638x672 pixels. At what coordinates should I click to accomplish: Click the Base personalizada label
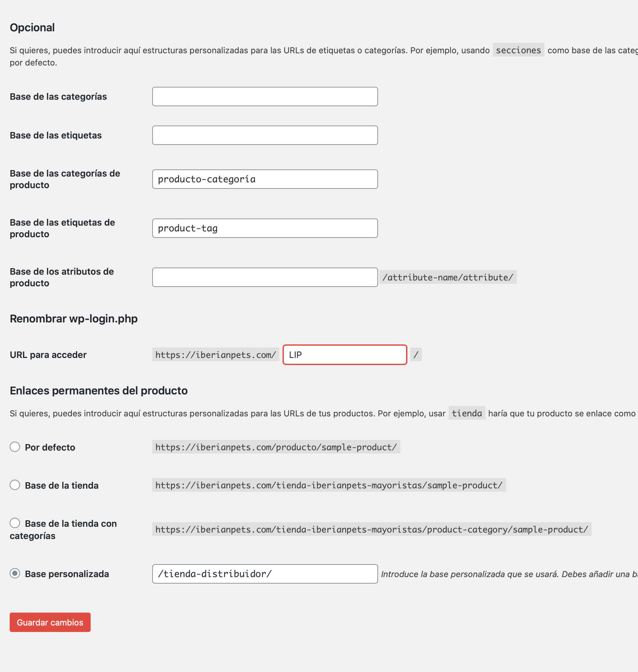(x=67, y=574)
